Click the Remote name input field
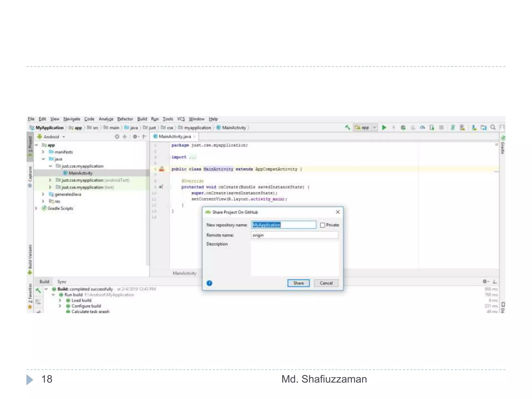Image resolution: width=532 pixels, height=399 pixels. tap(295, 235)
